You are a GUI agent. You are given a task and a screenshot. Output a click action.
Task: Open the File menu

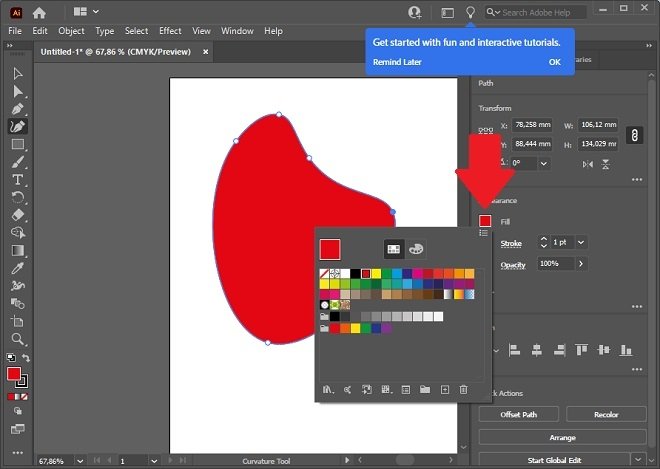(x=15, y=31)
